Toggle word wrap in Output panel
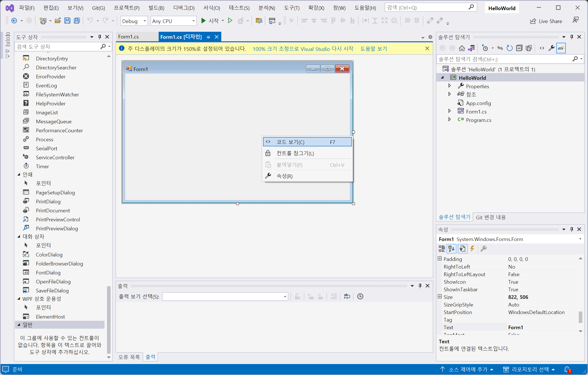Screen dimensions: 588x375 click(x=347, y=296)
